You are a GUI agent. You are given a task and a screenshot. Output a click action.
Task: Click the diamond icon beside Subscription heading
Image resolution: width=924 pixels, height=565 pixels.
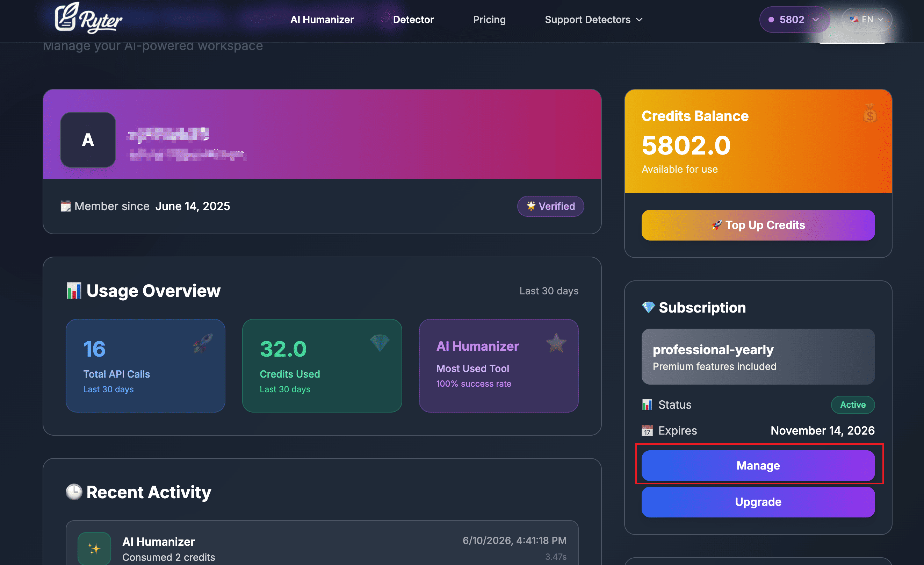point(648,308)
